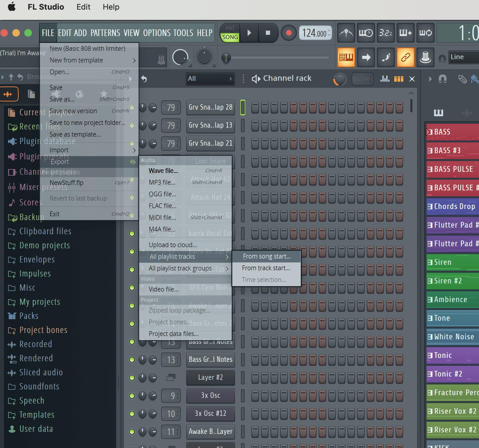The width and height of the screenshot is (479, 448).
Task: Toggle mute LED for Awake B..Layer channel
Action: (x=132, y=431)
